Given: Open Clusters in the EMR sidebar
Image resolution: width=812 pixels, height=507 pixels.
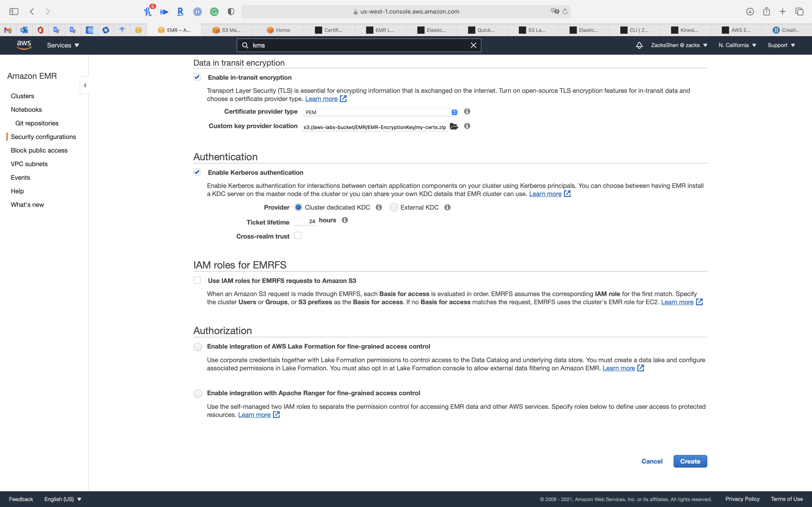Looking at the screenshot, I should (x=22, y=96).
